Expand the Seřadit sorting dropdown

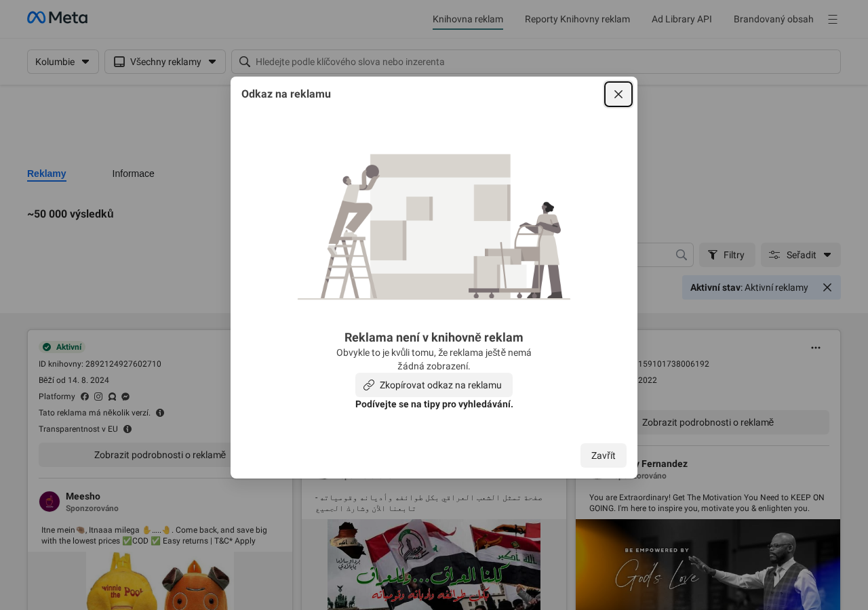(800, 255)
